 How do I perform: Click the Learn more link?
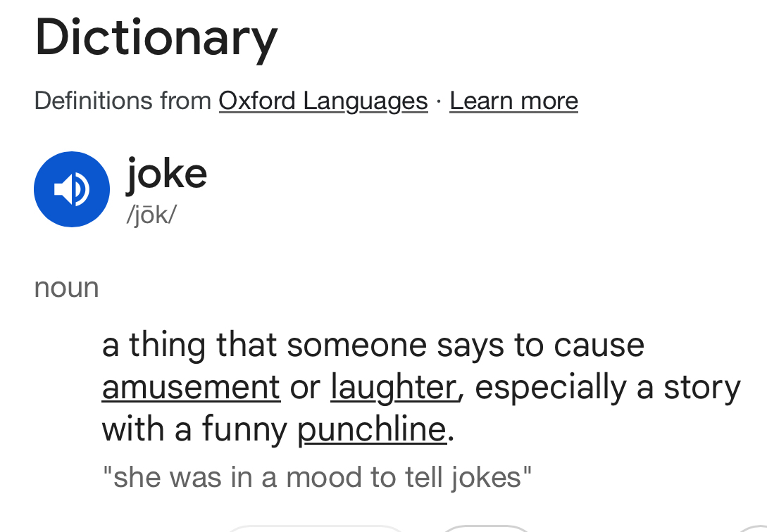(513, 101)
